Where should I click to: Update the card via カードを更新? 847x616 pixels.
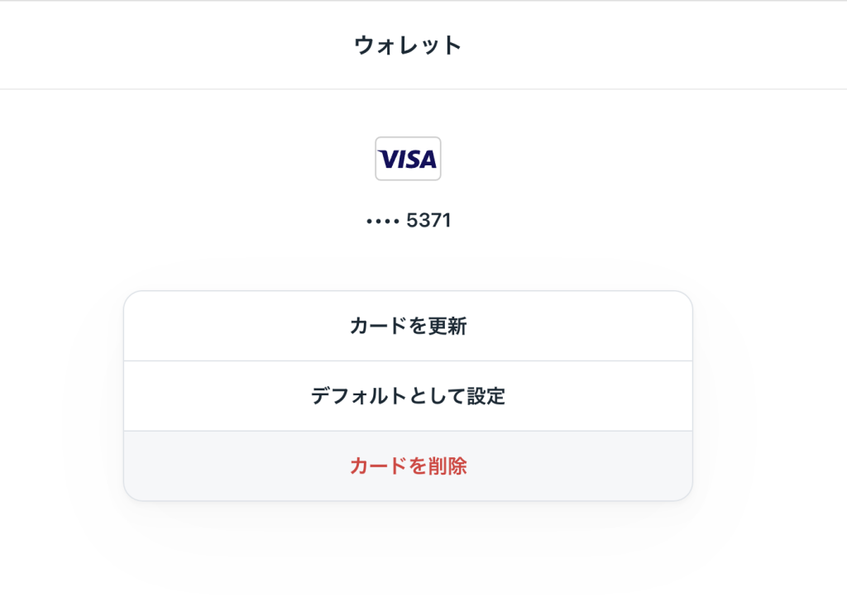[x=408, y=327]
